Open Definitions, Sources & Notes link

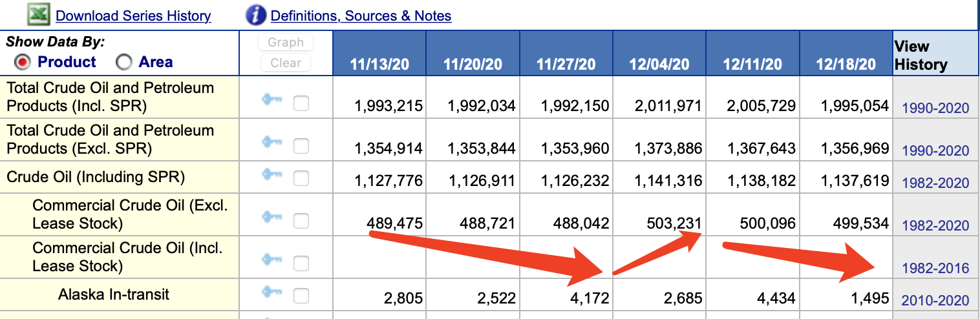point(361,15)
